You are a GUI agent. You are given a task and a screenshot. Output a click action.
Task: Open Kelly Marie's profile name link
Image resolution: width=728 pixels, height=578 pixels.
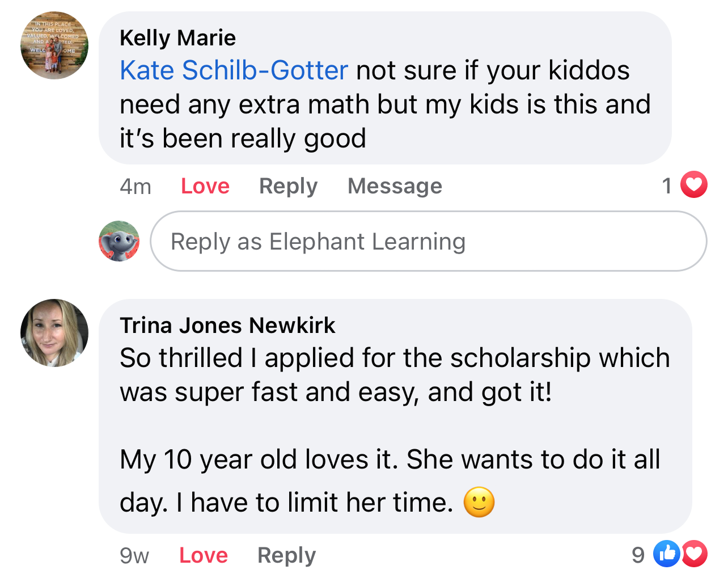click(177, 38)
